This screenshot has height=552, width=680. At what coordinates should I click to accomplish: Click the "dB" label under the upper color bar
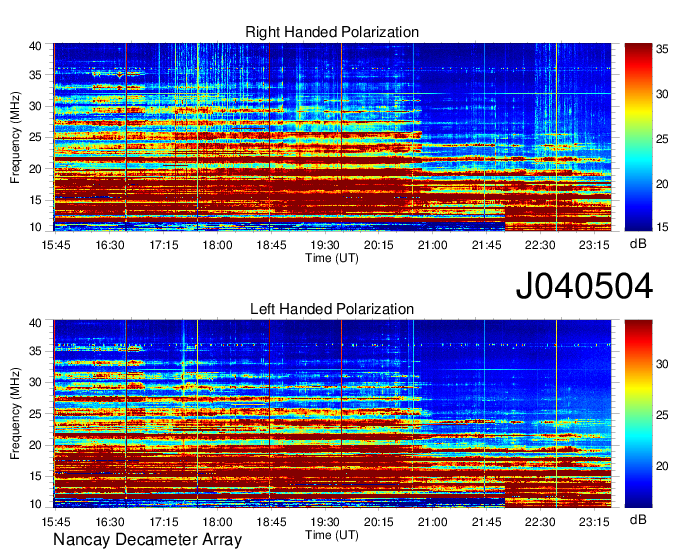point(638,244)
